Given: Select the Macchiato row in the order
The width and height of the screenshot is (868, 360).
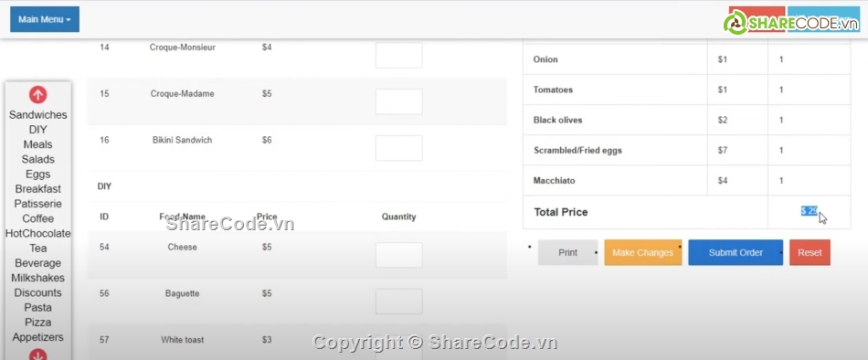Looking at the screenshot, I should click(686, 181).
